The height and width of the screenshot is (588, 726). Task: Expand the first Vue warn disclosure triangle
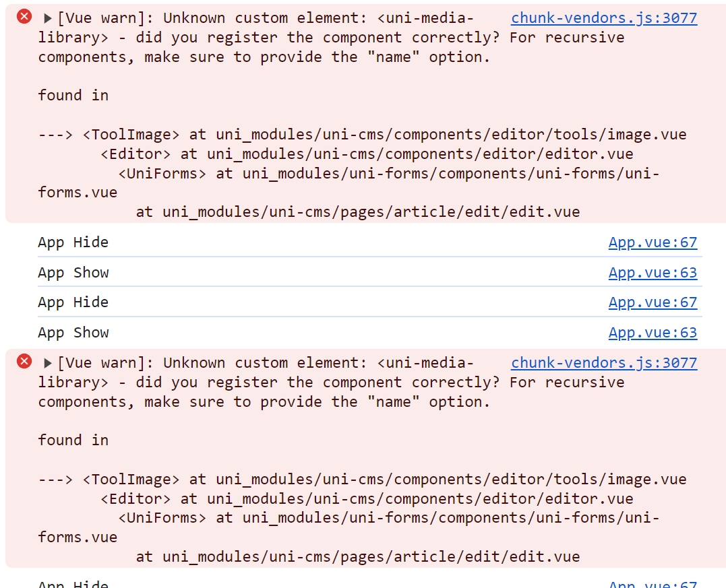coord(48,18)
